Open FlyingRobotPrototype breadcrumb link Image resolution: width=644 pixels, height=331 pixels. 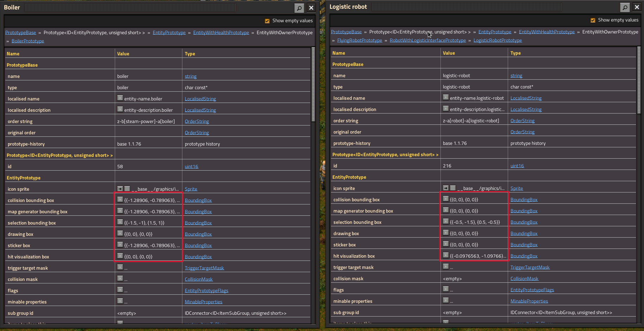359,40
